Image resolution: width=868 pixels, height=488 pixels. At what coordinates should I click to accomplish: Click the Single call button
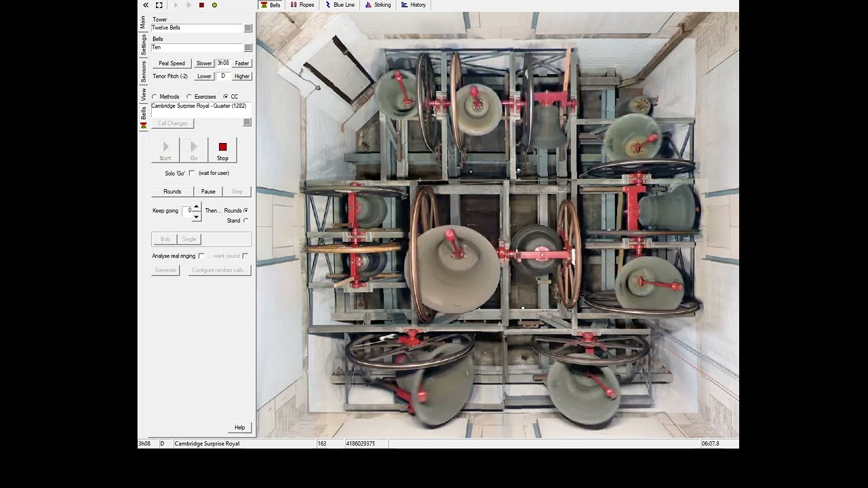click(189, 239)
